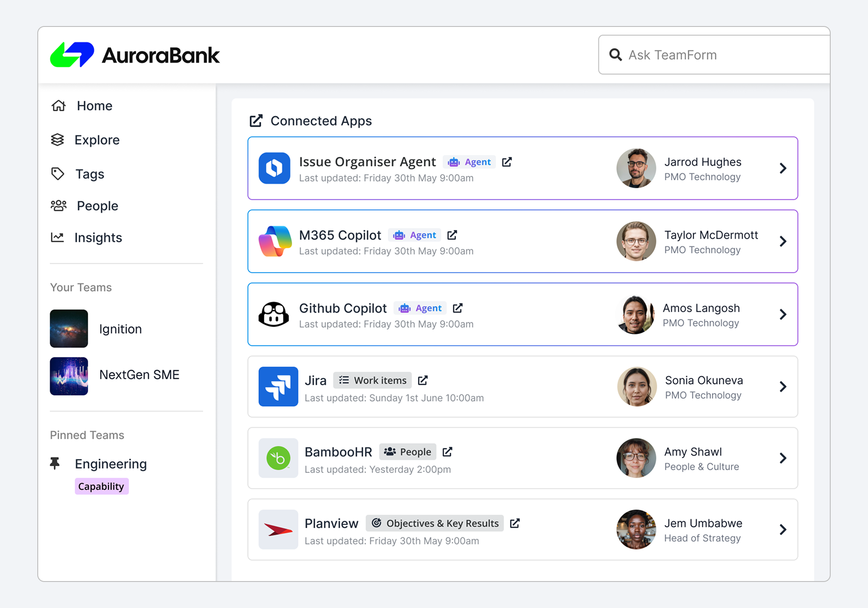
Task: Click the Planview red arrow logo
Action: (x=278, y=529)
